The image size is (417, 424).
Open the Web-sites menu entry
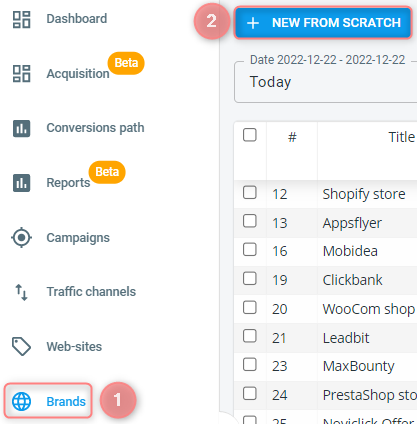pos(74,347)
